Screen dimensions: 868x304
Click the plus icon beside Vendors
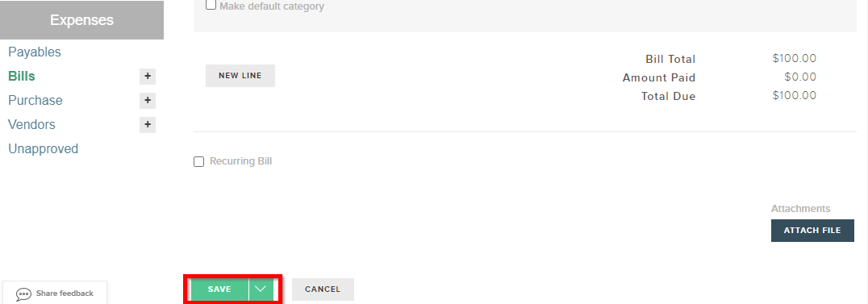tap(148, 125)
